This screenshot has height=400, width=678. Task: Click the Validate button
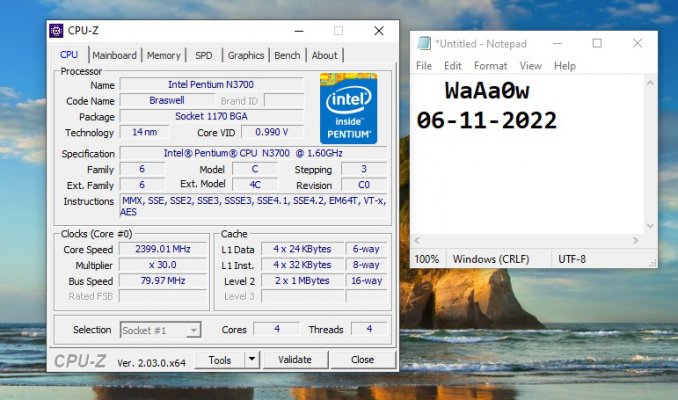coord(295,359)
